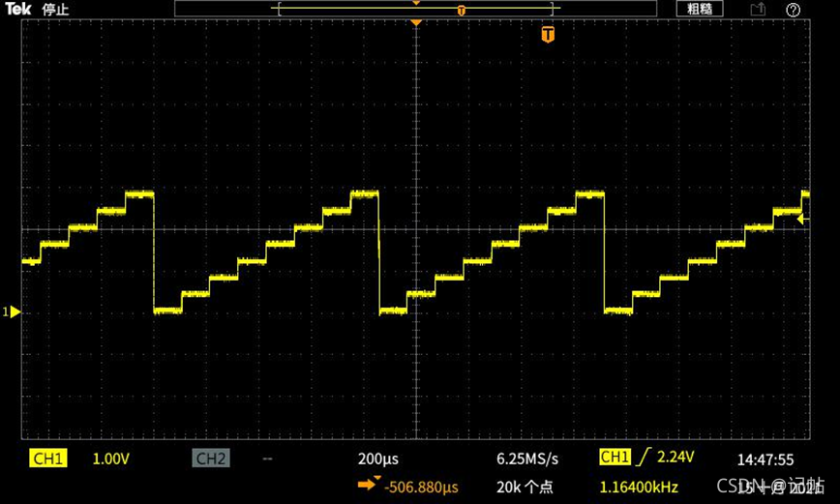
Task: Click the help question mark icon
Action: [x=793, y=10]
